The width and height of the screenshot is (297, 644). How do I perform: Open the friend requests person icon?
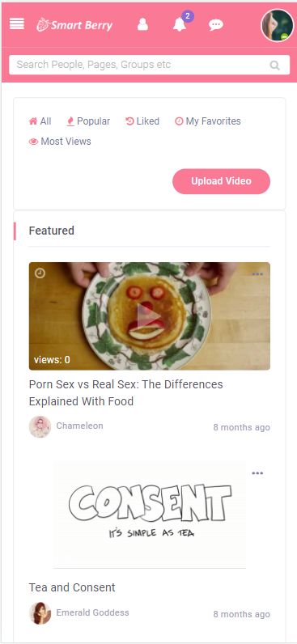tap(142, 24)
